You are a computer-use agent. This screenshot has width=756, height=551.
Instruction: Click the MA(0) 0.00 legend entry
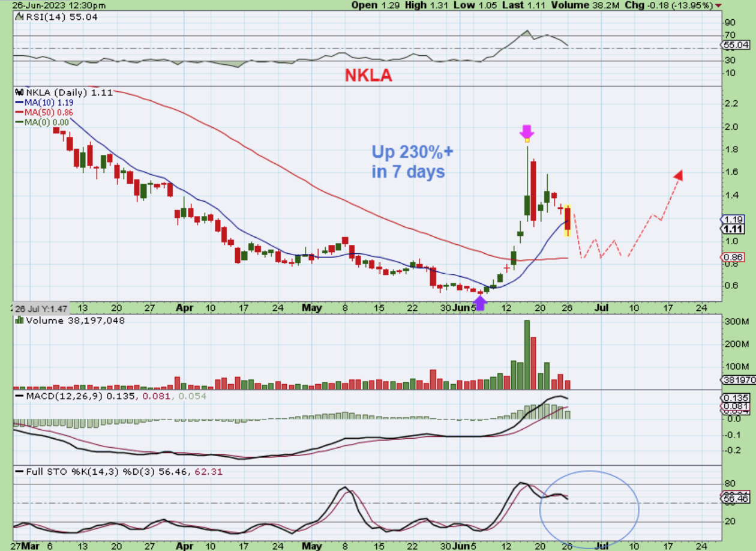tap(42, 122)
